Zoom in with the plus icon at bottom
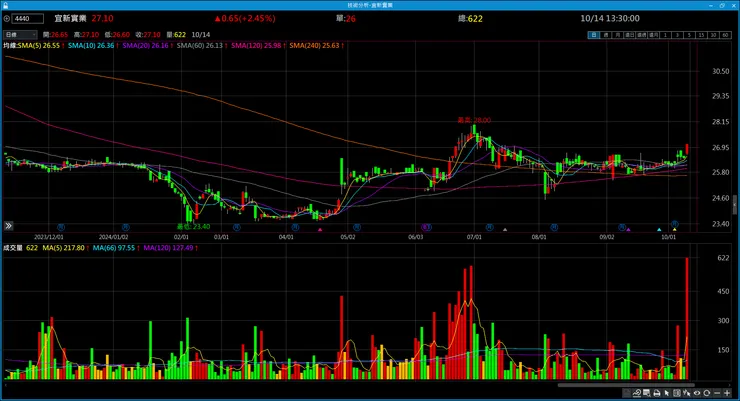The image size is (740, 401). point(727,393)
